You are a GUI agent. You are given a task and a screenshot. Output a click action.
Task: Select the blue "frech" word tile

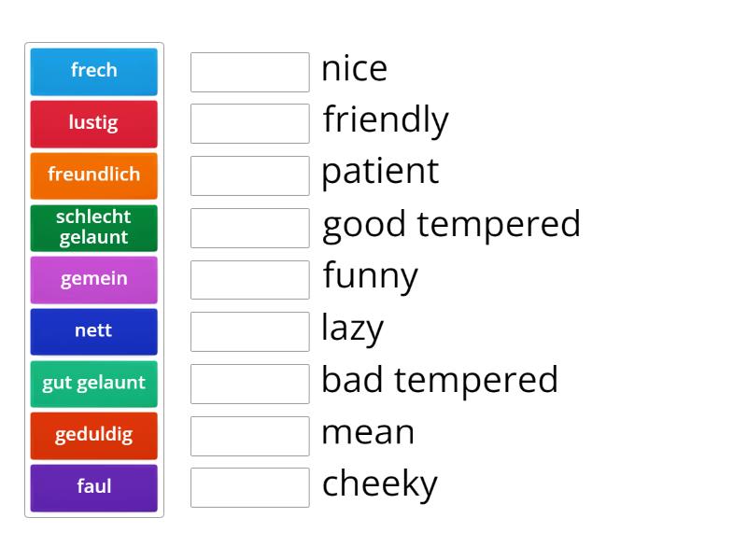93,71
